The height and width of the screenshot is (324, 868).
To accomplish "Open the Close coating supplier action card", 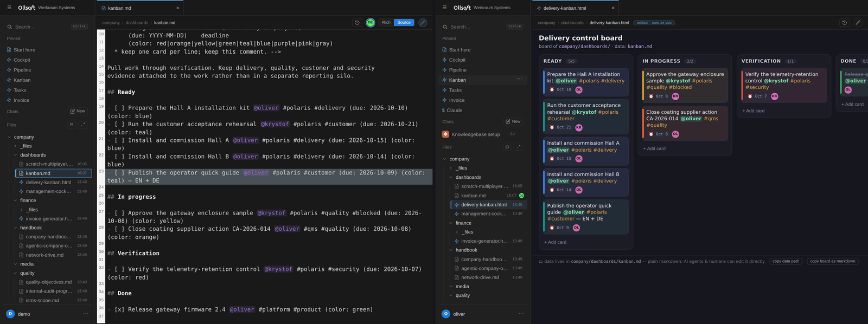I will [x=685, y=123].
